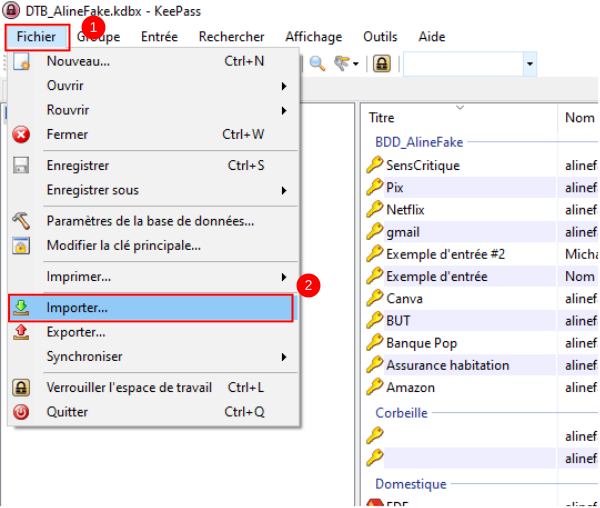Click the new database icon beside Nouveau
The image size is (600, 508).
(21, 61)
